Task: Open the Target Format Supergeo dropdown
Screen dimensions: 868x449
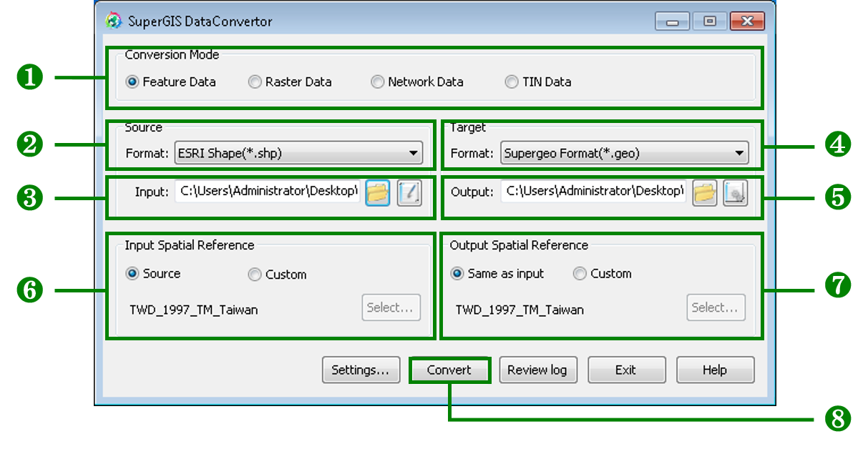Action: coord(624,153)
